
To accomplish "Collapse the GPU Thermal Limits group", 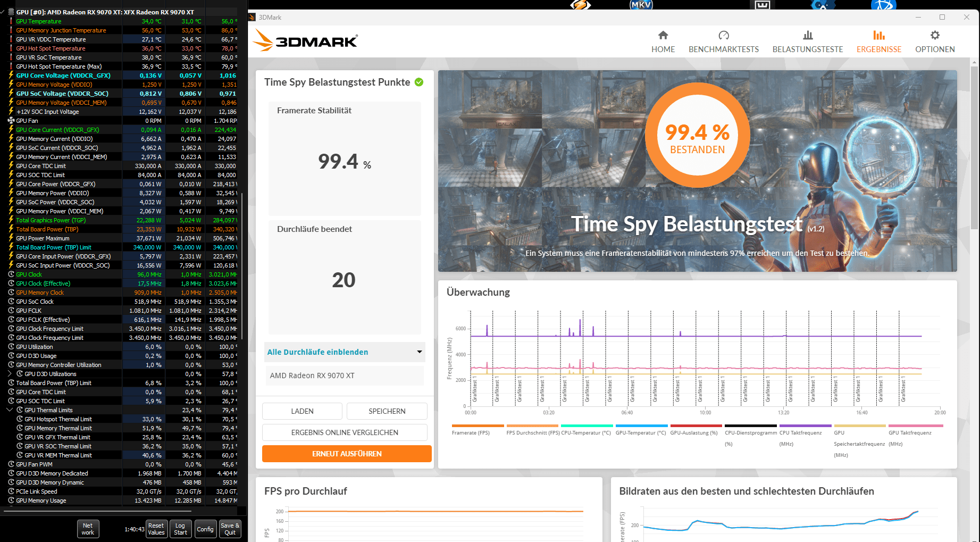I will point(10,410).
